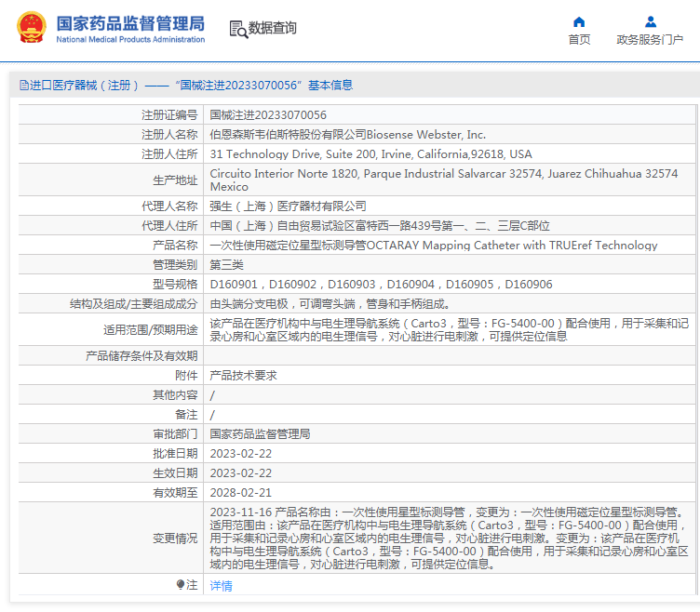Select approving department 国家药品监督管理局 value
Viewport: 700px width, 612px height.
[x=260, y=434]
